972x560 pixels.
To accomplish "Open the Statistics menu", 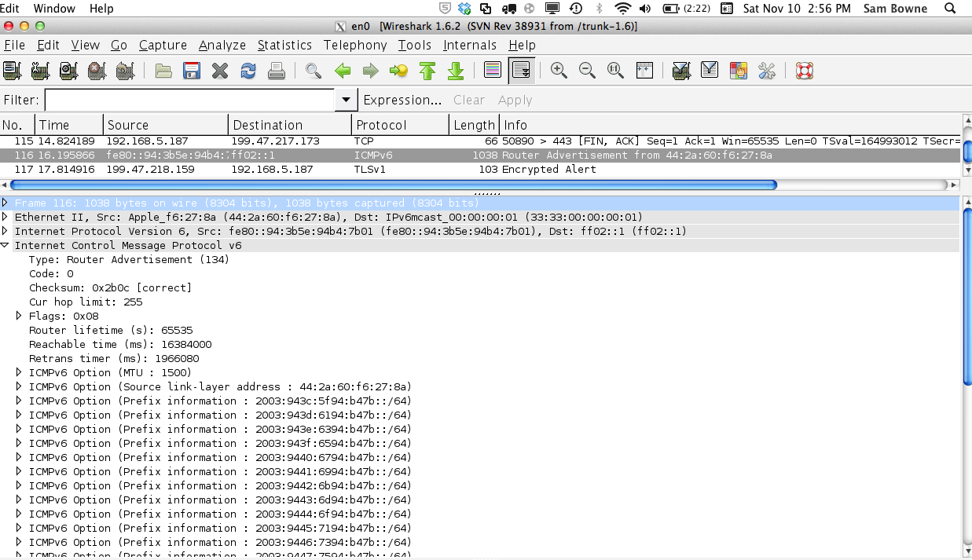I will 284,46.
